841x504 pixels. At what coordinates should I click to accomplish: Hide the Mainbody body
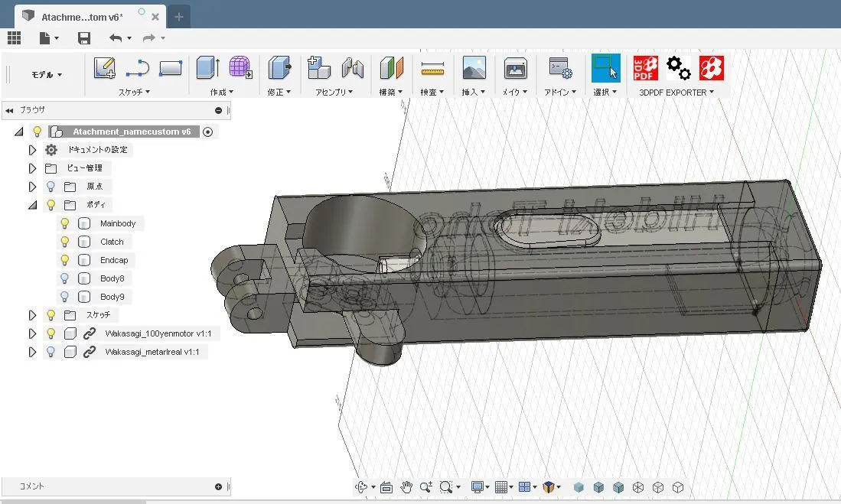tap(65, 223)
